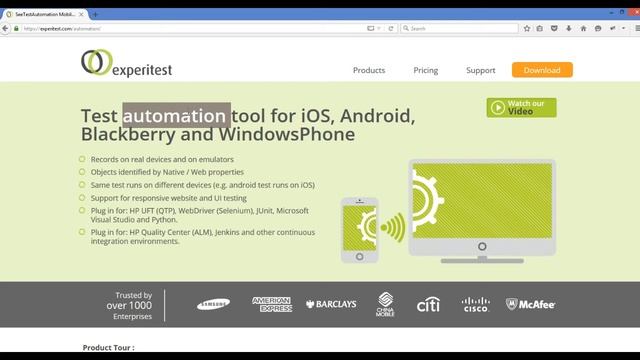Expand the small toolbar dropdown arrow near the share icon
Viewport: 640px width, 360px height.
(623, 29)
